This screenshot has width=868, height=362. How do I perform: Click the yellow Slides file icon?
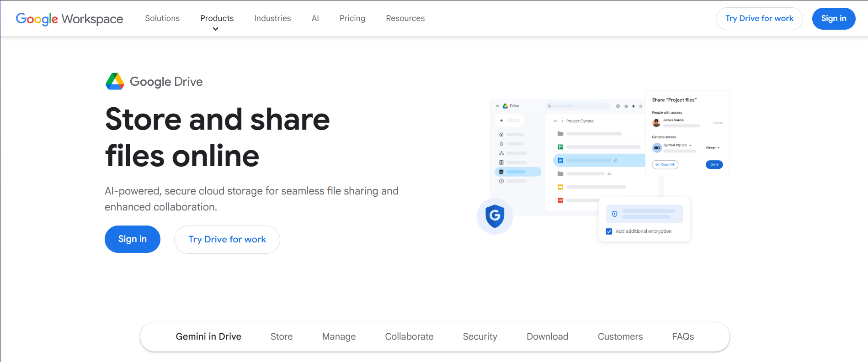pyautogui.click(x=560, y=187)
